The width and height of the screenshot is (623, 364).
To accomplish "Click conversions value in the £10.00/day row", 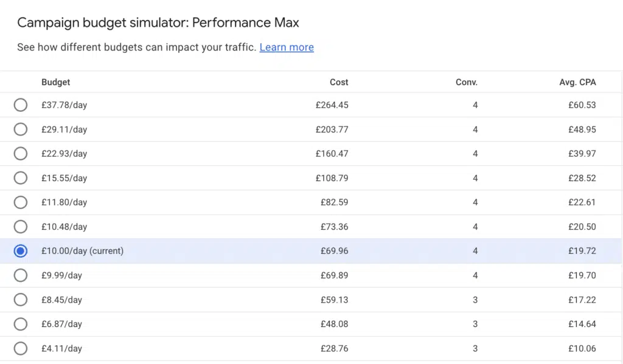I will [475, 251].
